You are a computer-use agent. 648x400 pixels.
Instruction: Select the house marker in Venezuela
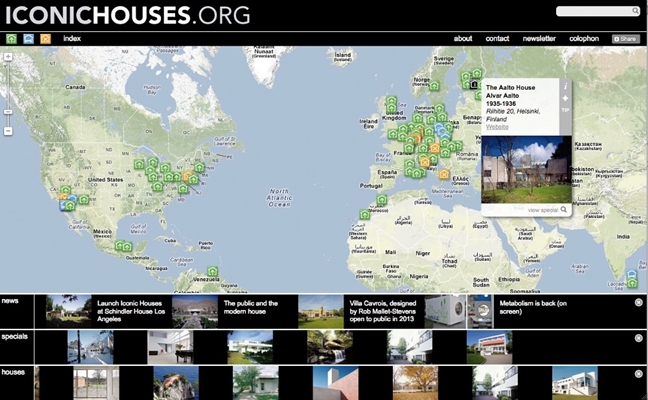pyautogui.click(x=212, y=271)
